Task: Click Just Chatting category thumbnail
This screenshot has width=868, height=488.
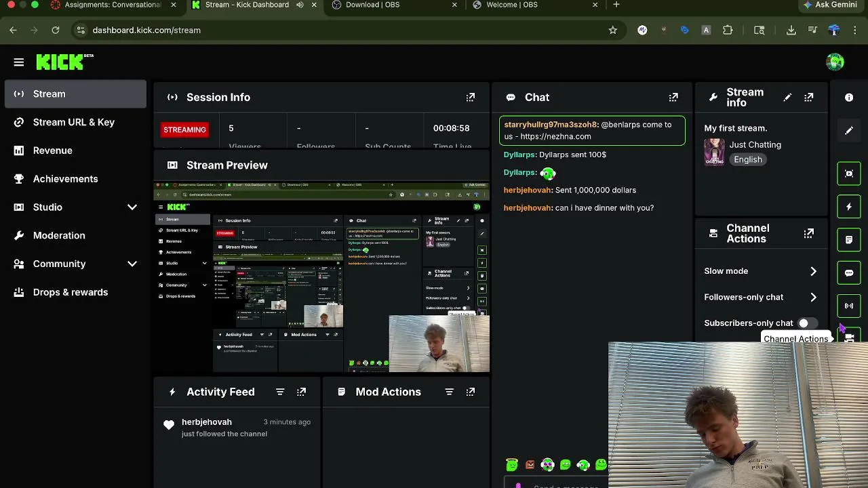Action: click(714, 152)
